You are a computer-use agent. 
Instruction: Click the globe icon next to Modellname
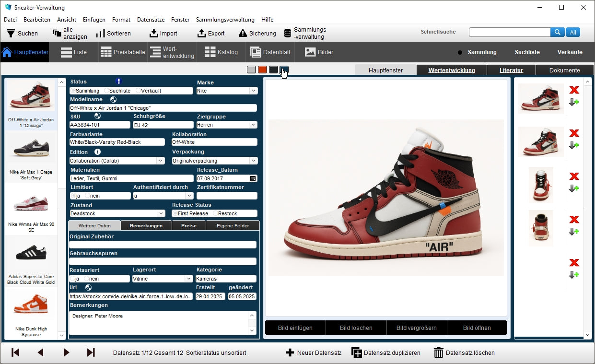tap(113, 99)
